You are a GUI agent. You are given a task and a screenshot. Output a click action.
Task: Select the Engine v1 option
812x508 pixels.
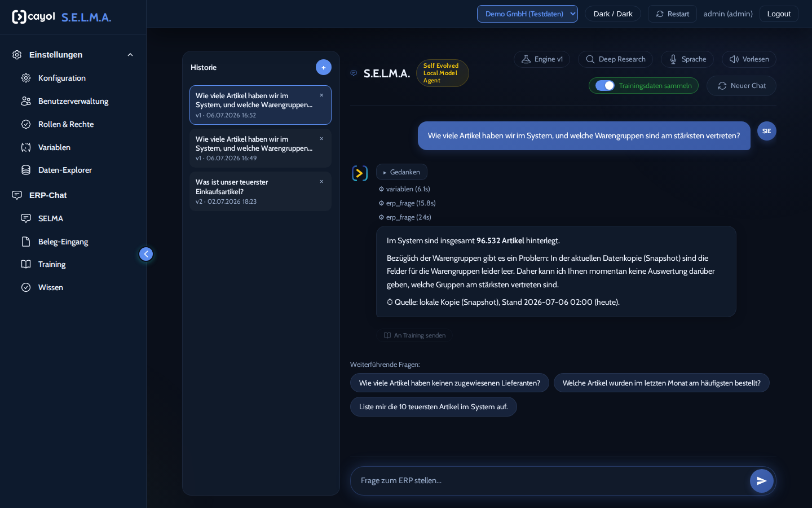[542, 59]
